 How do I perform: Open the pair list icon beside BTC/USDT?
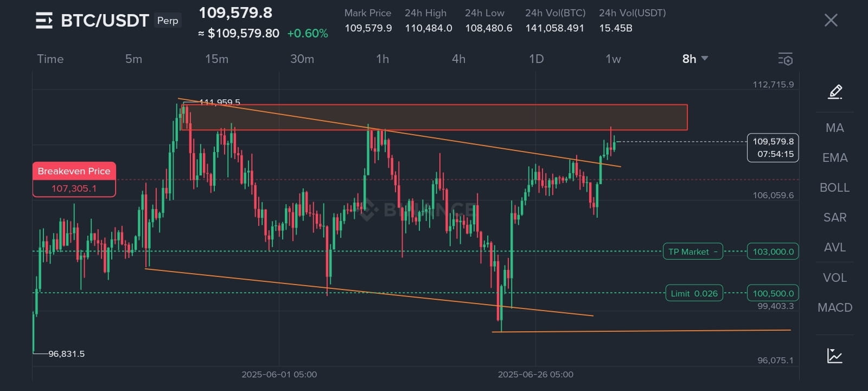coord(44,21)
